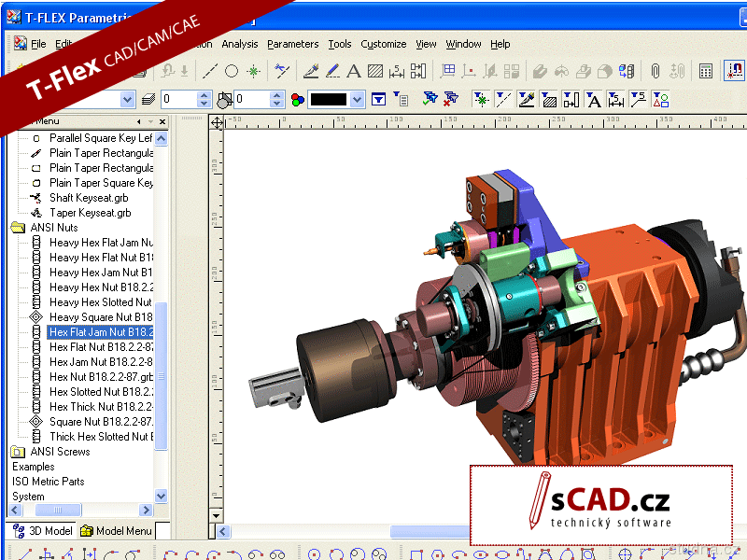The height and width of the screenshot is (560, 747).
Task: Select the Circle construction tool
Action: pos(232,72)
